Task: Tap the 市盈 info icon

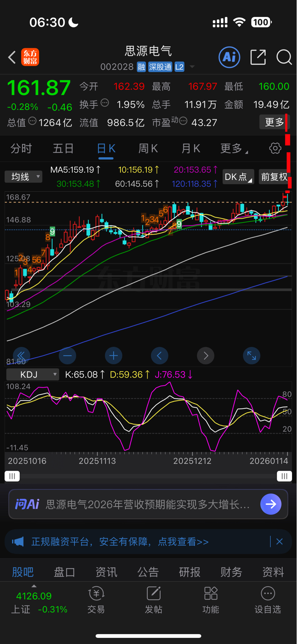Action: tap(183, 121)
